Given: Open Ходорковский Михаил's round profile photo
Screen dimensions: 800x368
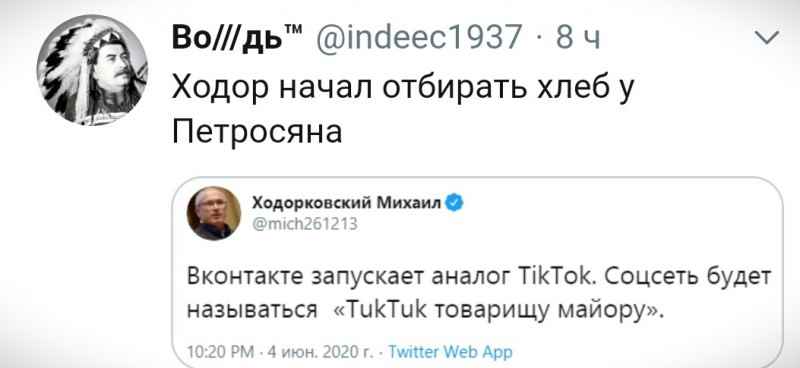Looking at the screenshot, I should pyautogui.click(x=214, y=213).
